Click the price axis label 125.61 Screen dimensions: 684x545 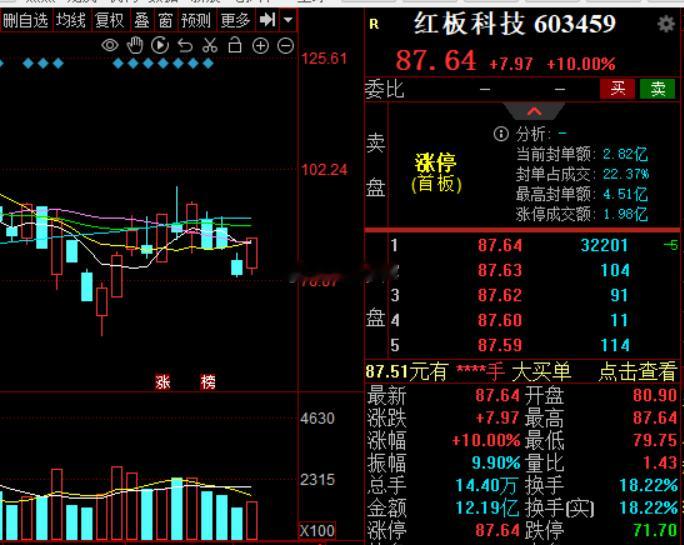[324, 58]
